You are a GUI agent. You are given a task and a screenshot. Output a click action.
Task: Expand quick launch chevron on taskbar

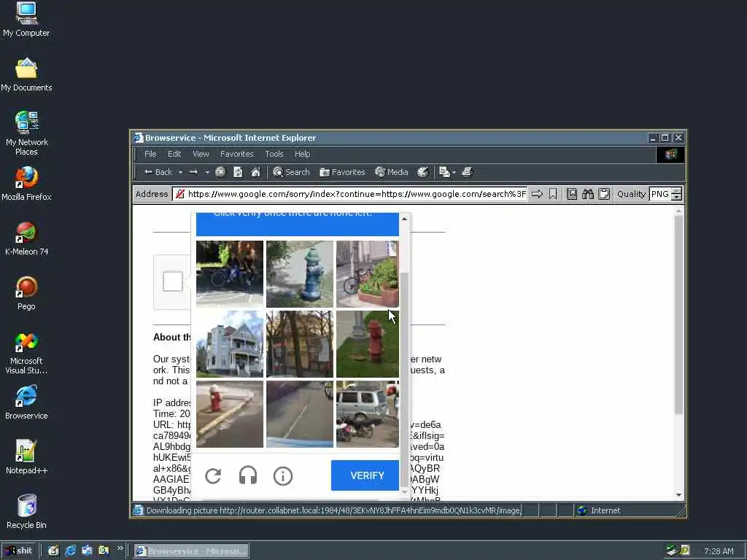click(x=120, y=548)
